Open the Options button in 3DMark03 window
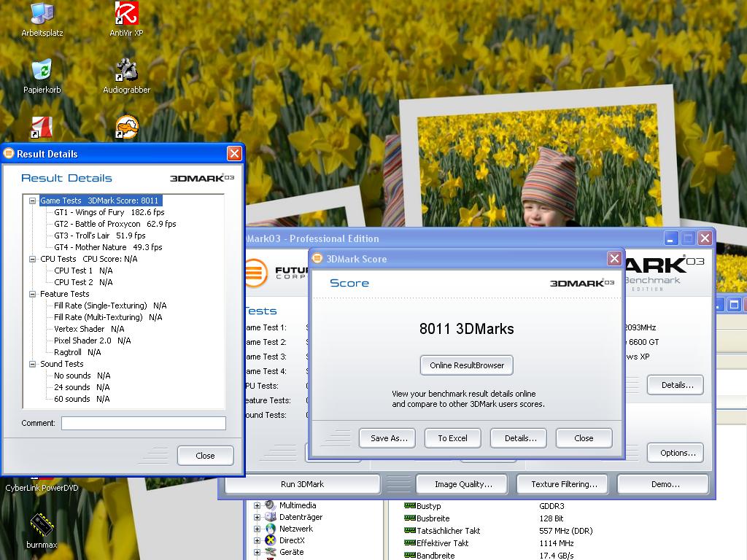 tap(676, 453)
